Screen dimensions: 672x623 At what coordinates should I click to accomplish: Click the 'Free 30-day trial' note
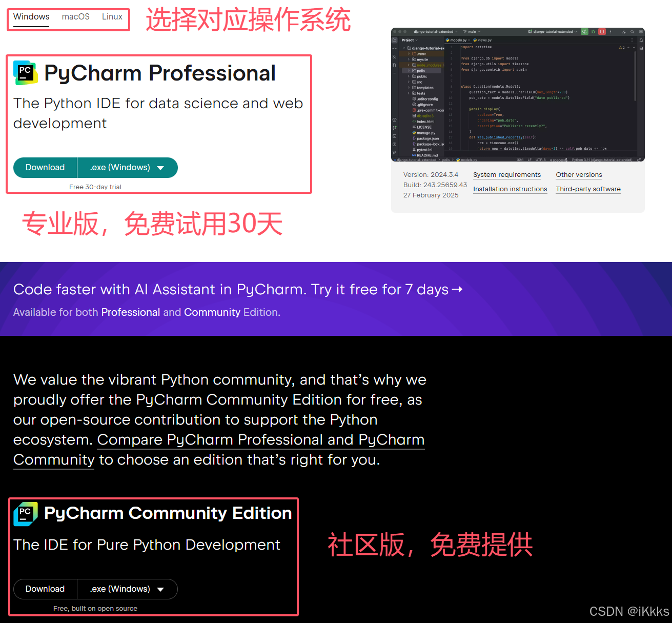click(95, 187)
